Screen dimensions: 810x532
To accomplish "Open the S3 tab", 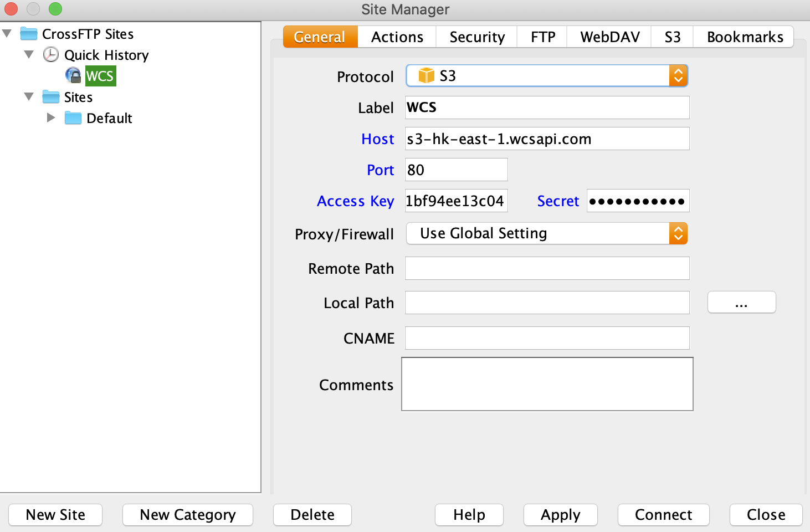I will click(672, 37).
